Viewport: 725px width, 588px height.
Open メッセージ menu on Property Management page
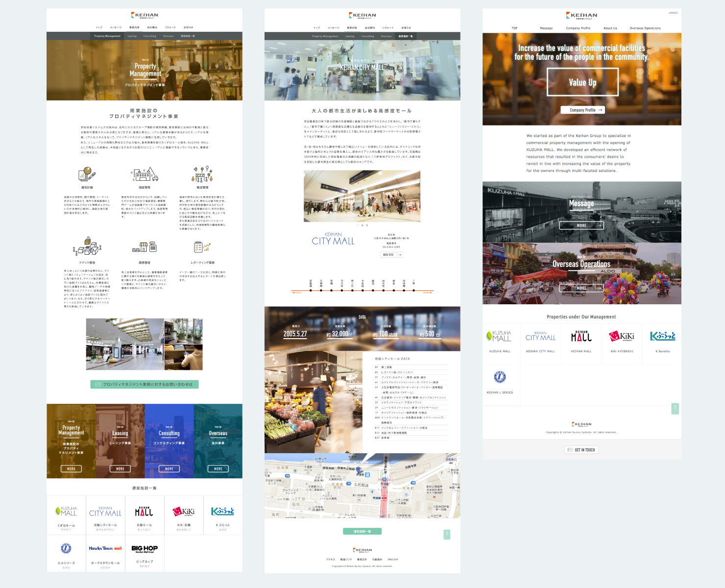coord(116,27)
